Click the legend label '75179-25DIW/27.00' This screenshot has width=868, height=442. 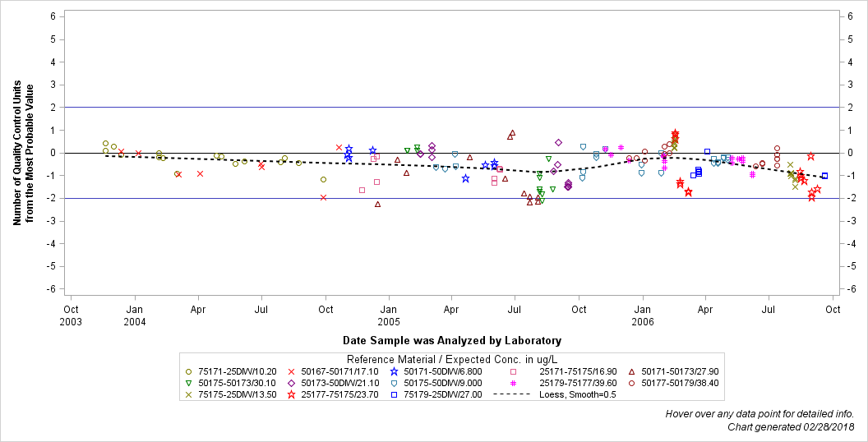(443, 394)
